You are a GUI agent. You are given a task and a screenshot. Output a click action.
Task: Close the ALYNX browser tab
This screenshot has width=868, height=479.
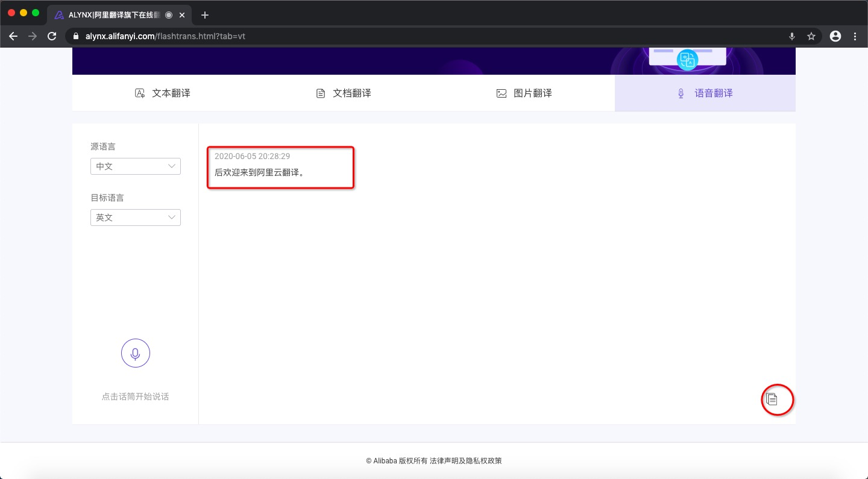183,15
